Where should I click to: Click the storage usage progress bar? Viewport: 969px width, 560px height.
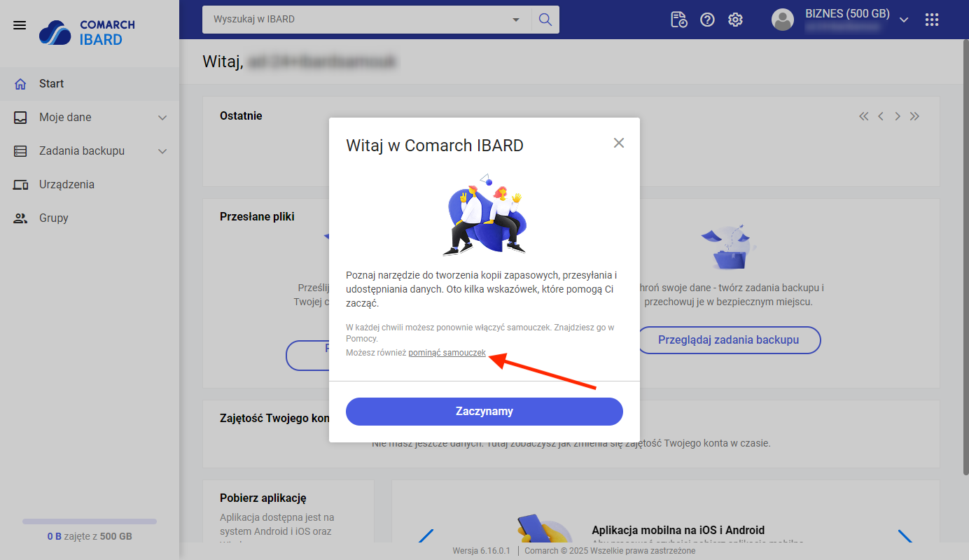(90, 521)
